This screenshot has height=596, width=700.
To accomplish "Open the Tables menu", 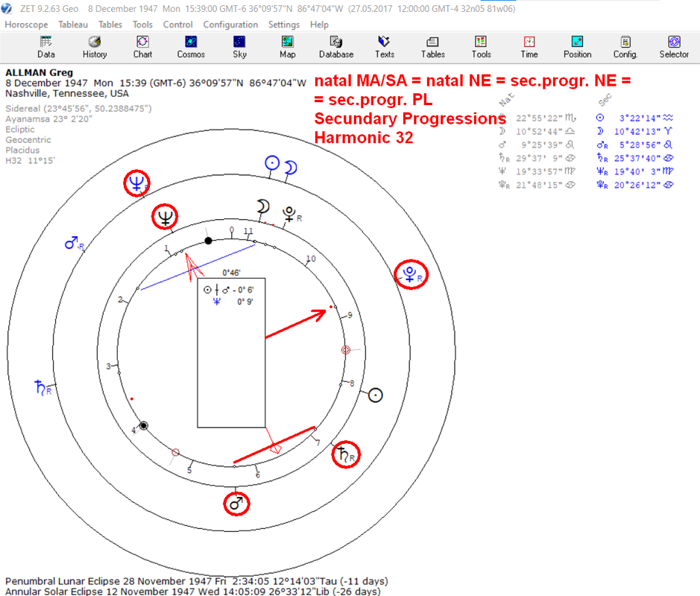I will point(110,25).
